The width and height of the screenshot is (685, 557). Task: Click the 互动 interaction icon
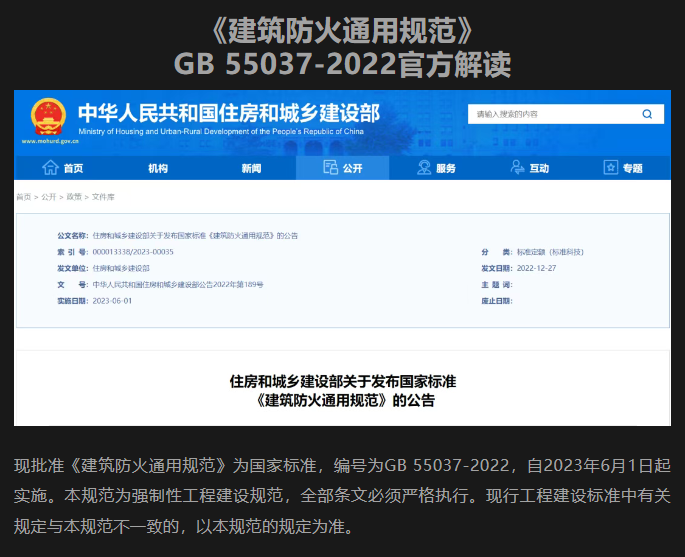[x=517, y=167]
